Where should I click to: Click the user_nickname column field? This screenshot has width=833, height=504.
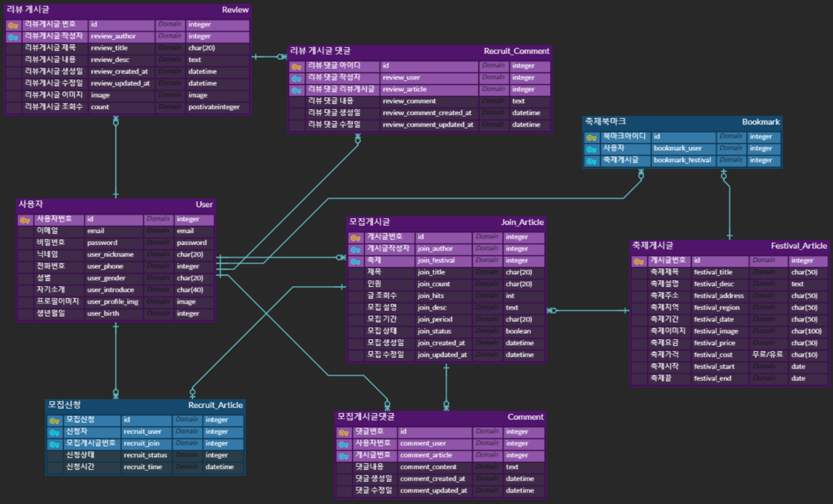coord(110,254)
